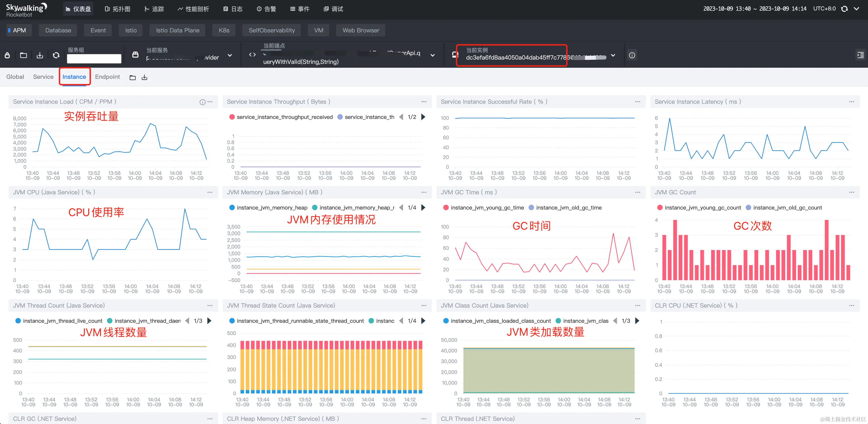Expand the 当前端点 endpoint dropdown
Image resolution: width=868 pixels, height=424 pixels.
[x=433, y=55]
